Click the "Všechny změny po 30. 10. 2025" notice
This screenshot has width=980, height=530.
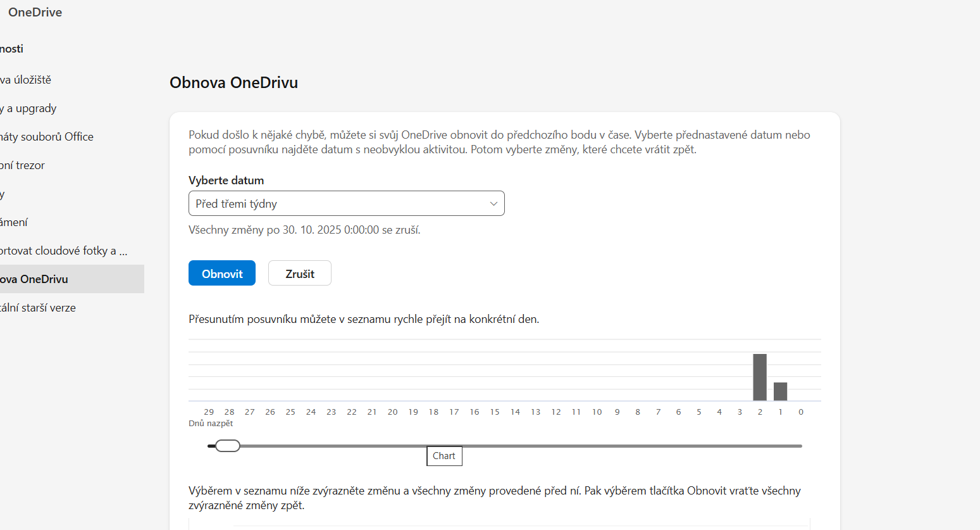[304, 230]
